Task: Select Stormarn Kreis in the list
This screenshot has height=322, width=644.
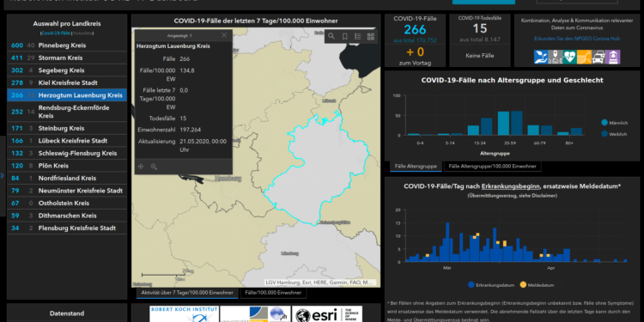Action: pos(67,58)
